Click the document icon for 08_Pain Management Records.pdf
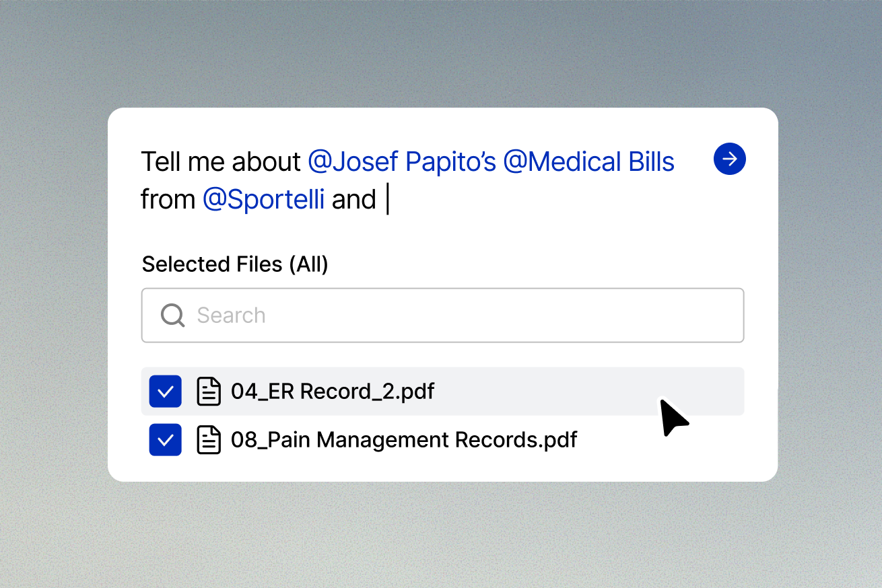The width and height of the screenshot is (882, 588). pyautogui.click(x=209, y=440)
